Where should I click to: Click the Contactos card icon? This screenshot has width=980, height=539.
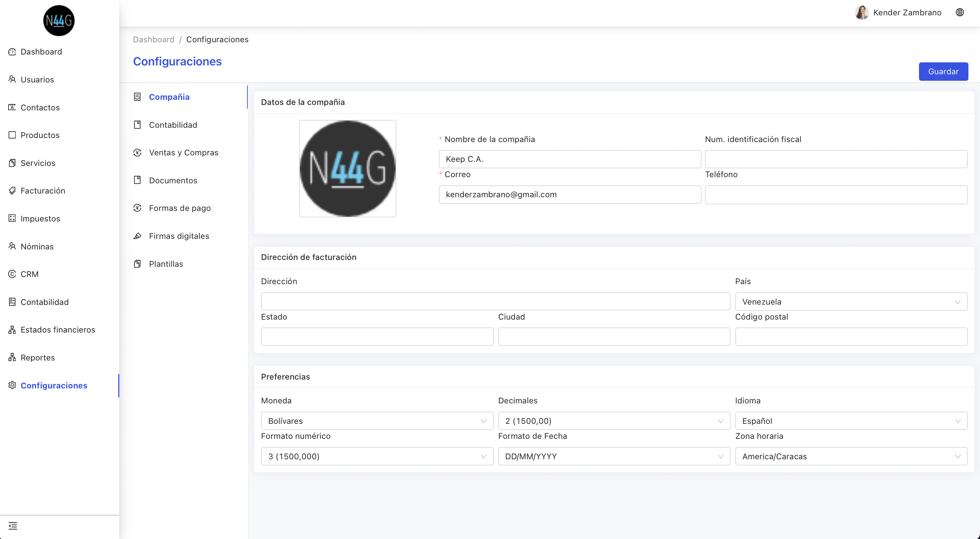[12, 107]
